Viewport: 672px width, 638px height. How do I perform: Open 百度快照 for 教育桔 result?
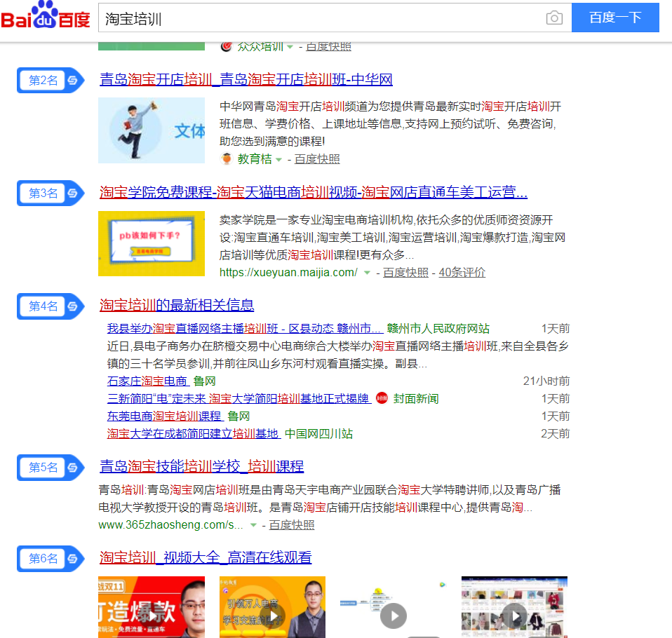coord(317,159)
